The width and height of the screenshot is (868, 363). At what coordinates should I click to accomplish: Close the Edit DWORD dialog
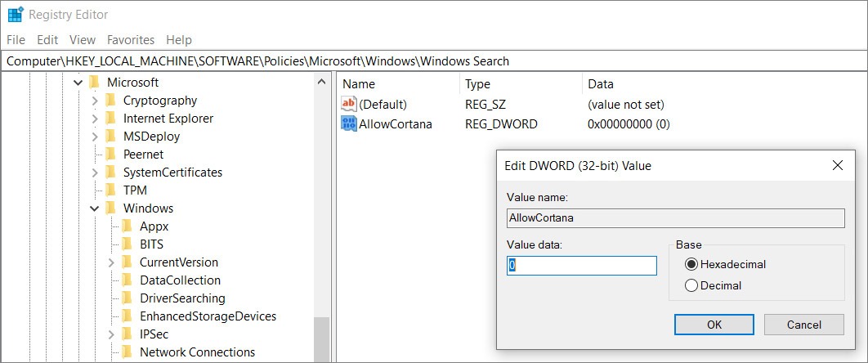[838, 165]
